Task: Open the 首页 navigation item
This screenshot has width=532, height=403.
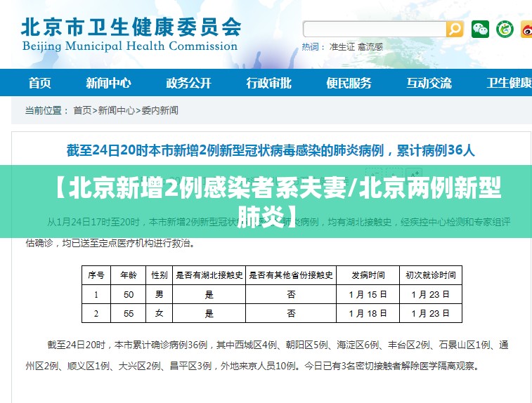Action: pyautogui.click(x=39, y=83)
